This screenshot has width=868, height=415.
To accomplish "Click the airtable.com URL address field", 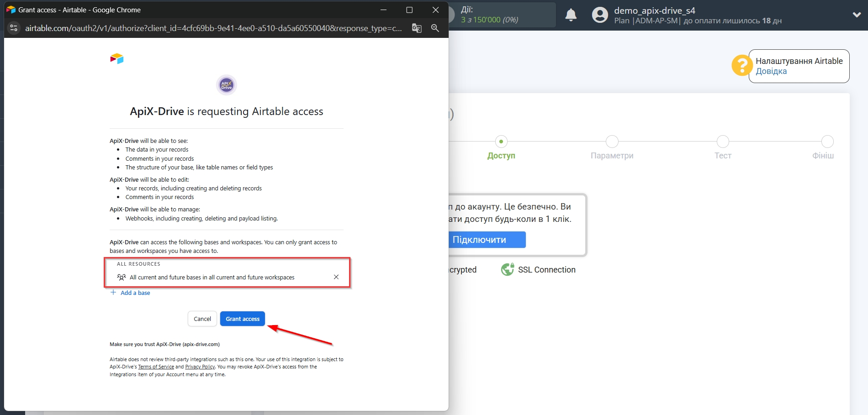I will 213,28.
